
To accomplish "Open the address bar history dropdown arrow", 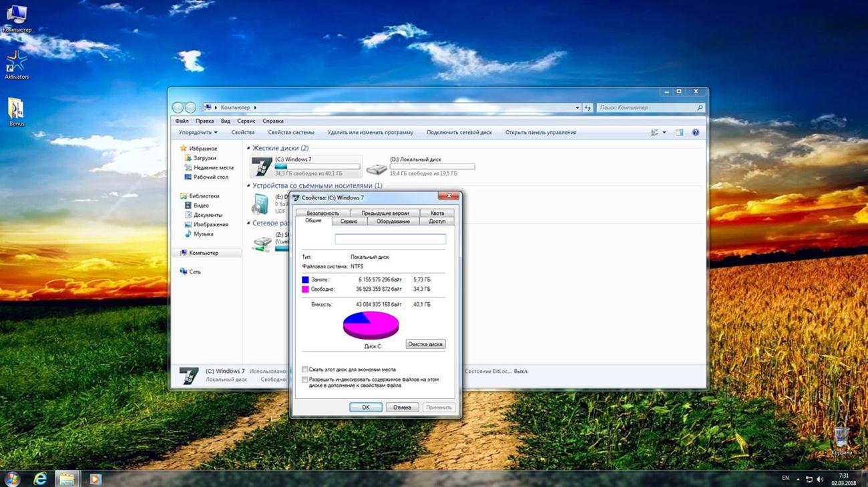I will 578,107.
